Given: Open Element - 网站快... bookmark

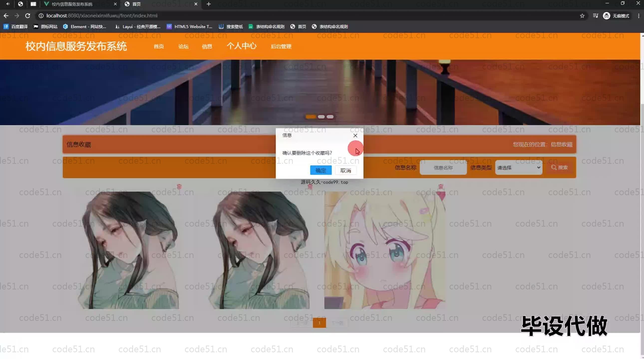Looking at the screenshot, I should pos(85,26).
